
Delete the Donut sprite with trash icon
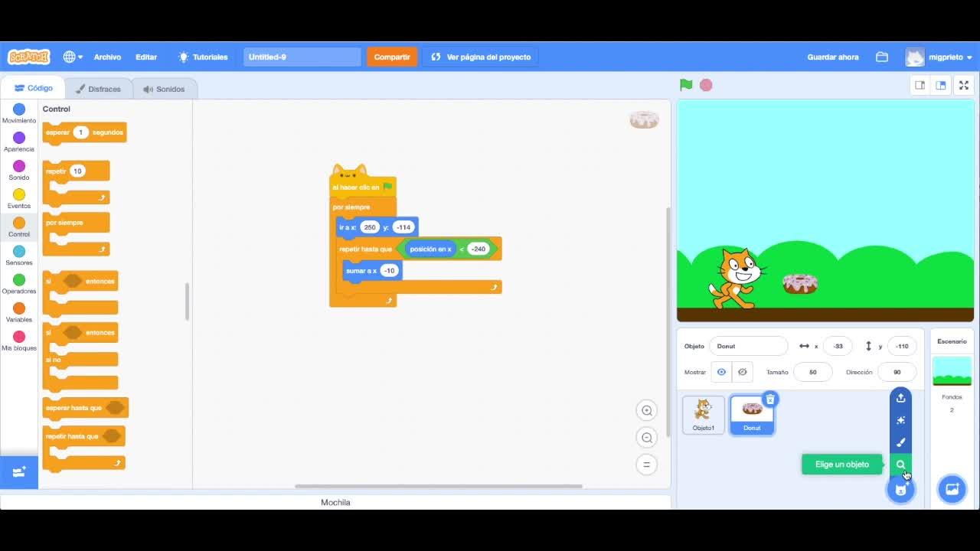pos(770,399)
